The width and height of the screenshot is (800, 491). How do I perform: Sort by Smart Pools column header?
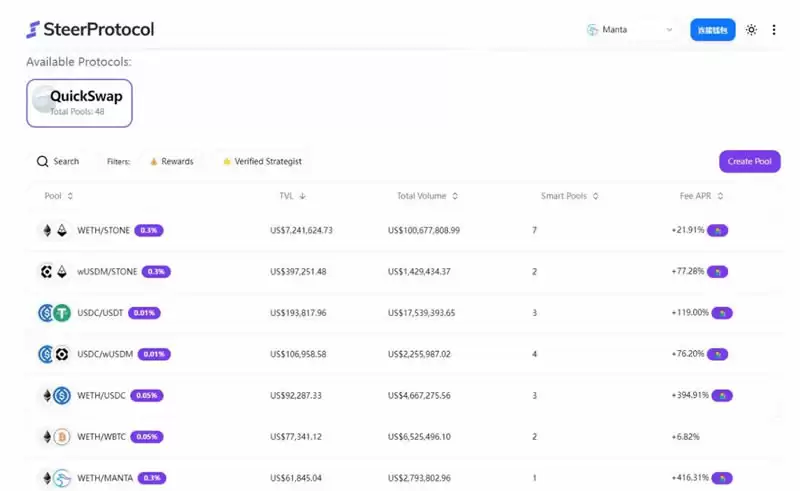[x=570, y=196]
